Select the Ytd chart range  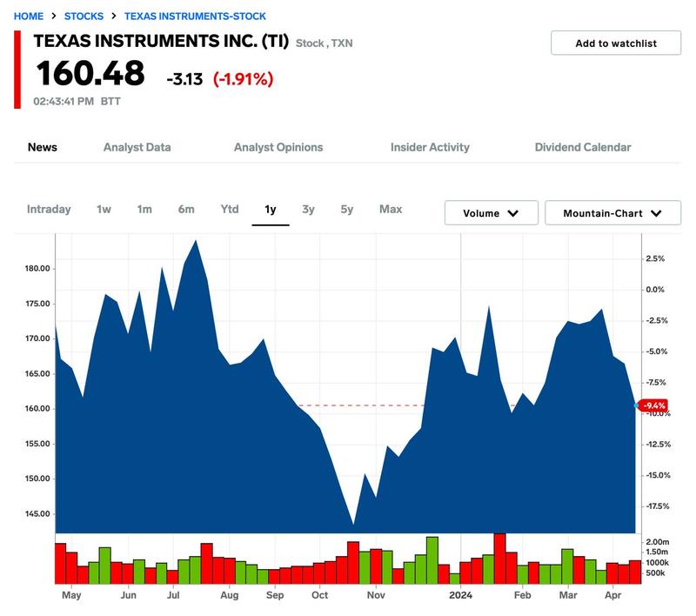(x=230, y=209)
